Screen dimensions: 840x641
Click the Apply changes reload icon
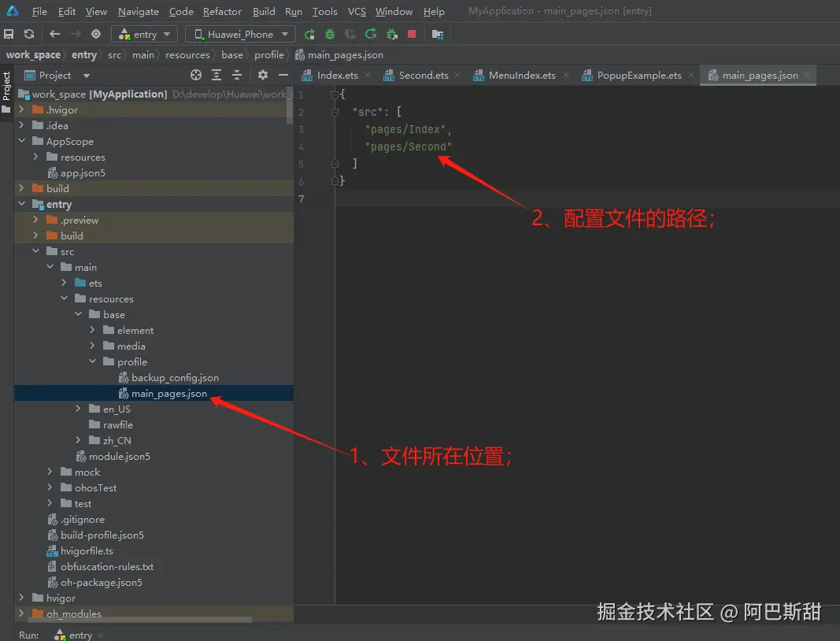coord(371,35)
